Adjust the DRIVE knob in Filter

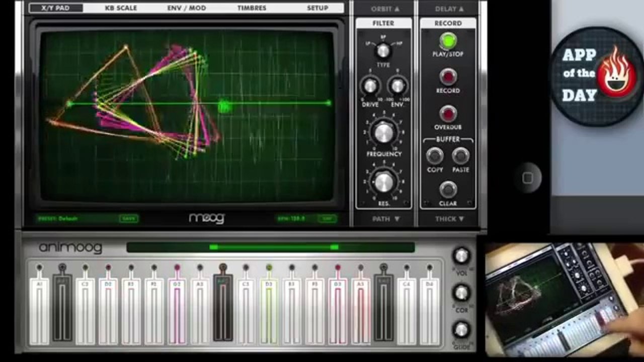point(370,86)
